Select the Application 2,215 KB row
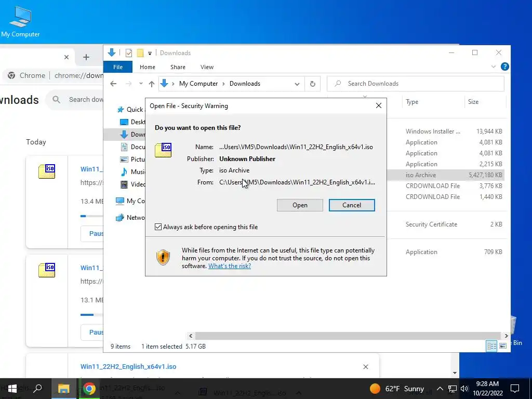532x399 pixels. click(x=445, y=164)
